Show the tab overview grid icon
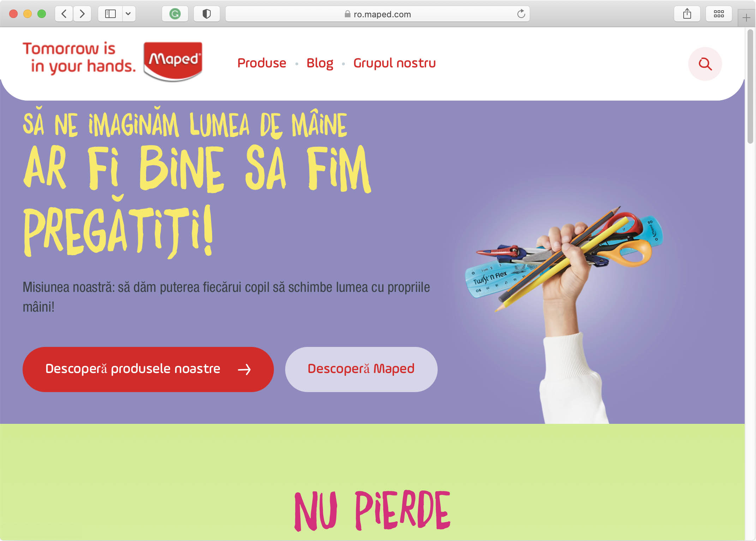The image size is (756, 541). [719, 14]
